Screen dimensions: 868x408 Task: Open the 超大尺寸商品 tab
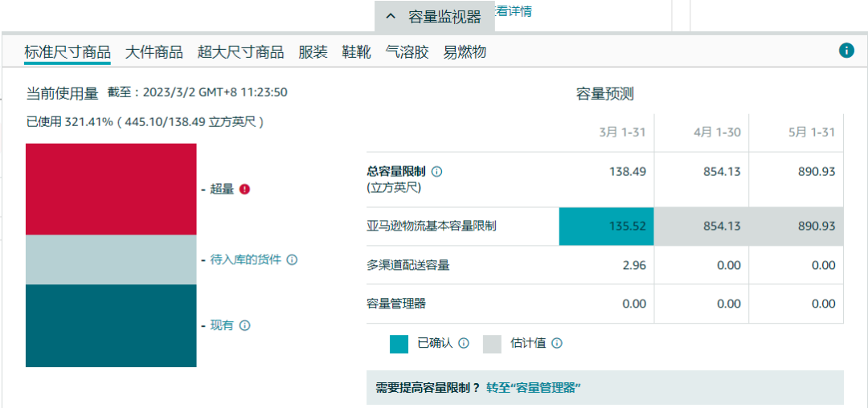click(x=240, y=52)
